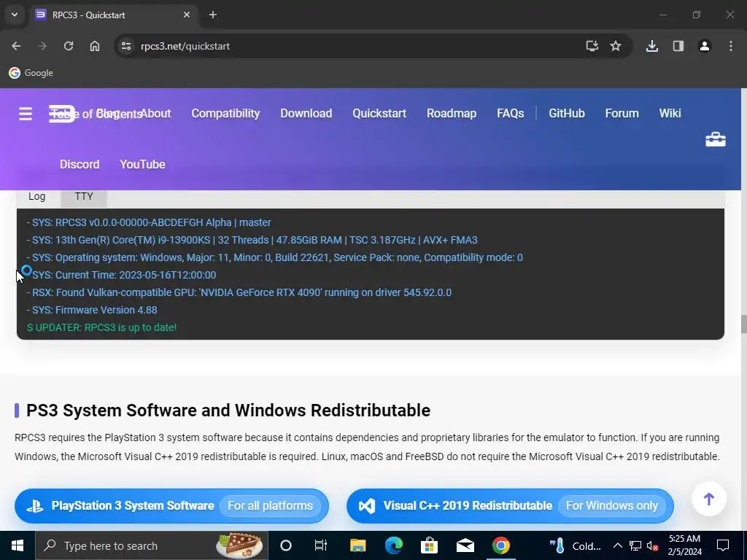Viewport: 747px width, 560px height.
Task: Switch to the Log tab
Action: (37, 197)
